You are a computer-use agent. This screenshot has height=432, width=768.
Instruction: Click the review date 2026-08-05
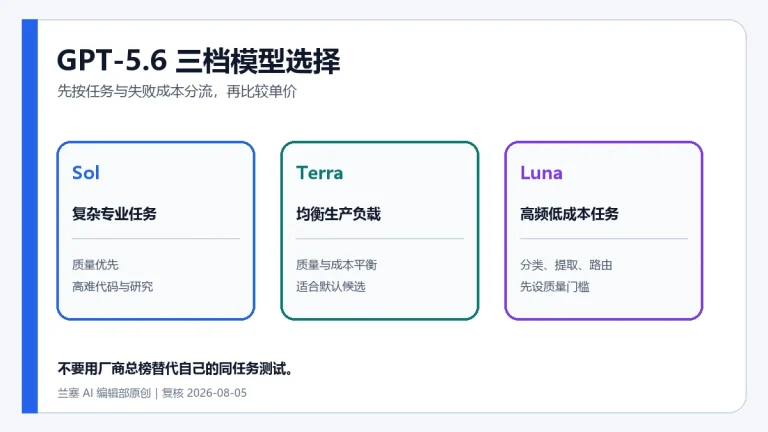[x=216, y=393]
